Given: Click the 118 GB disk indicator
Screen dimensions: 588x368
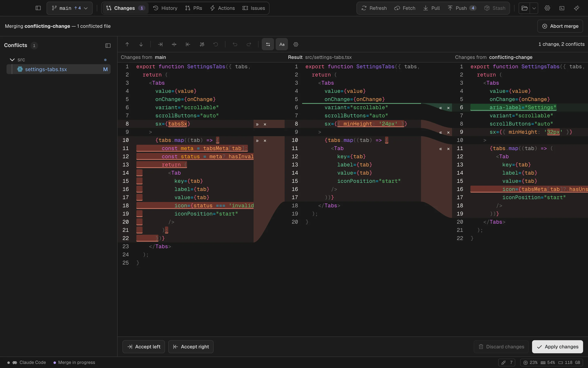Looking at the screenshot, I should click(x=569, y=362).
